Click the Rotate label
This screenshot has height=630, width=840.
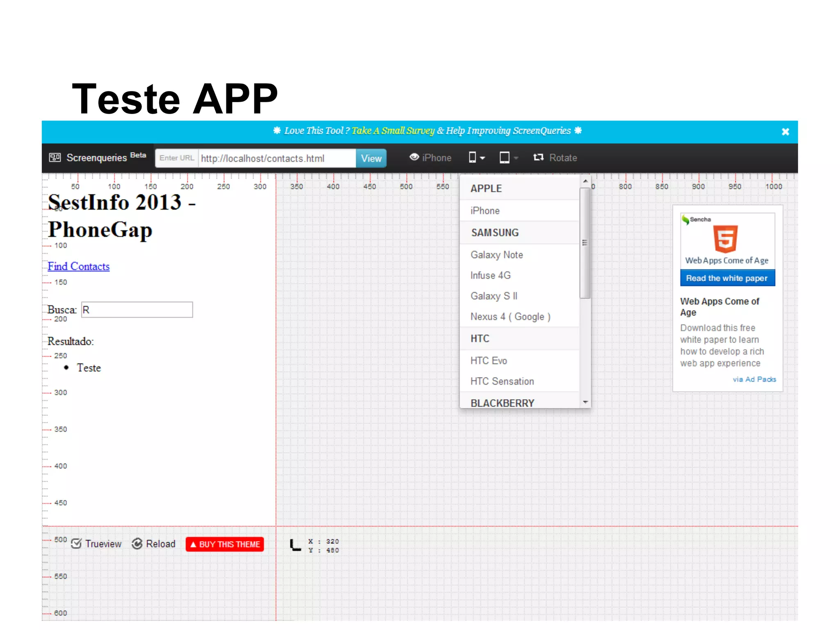point(563,157)
